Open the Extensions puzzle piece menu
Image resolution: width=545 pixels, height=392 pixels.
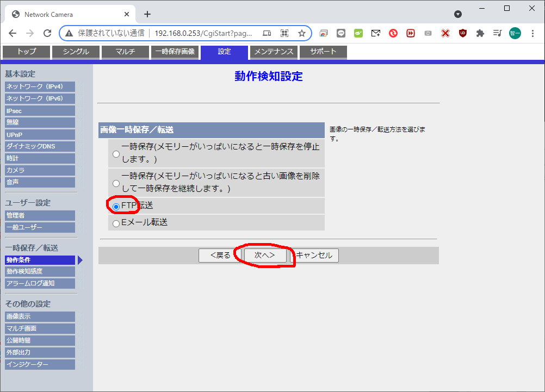click(x=480, y=33)
